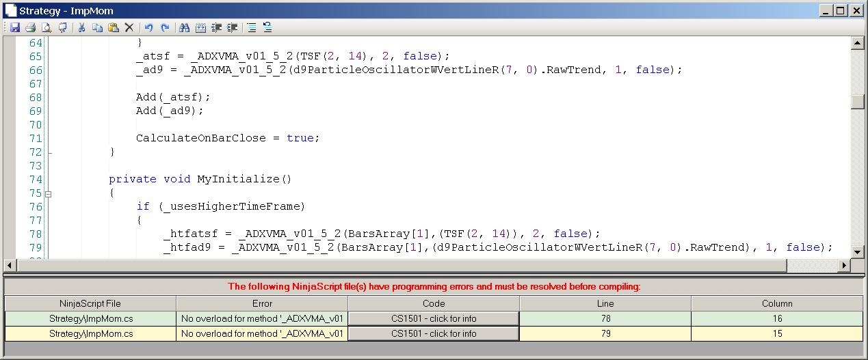Click Column cell showing 15

(x=777, y=333)
